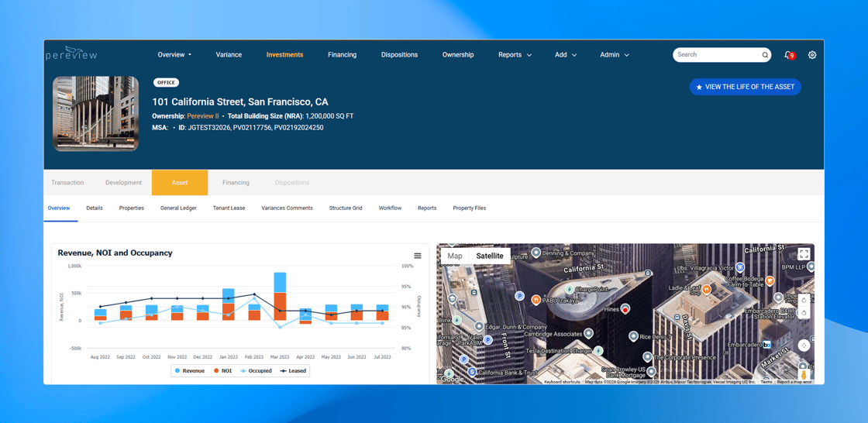Open Investments in the top navigation
This screenshot has width=868, height=423.
tap(284, 55)
